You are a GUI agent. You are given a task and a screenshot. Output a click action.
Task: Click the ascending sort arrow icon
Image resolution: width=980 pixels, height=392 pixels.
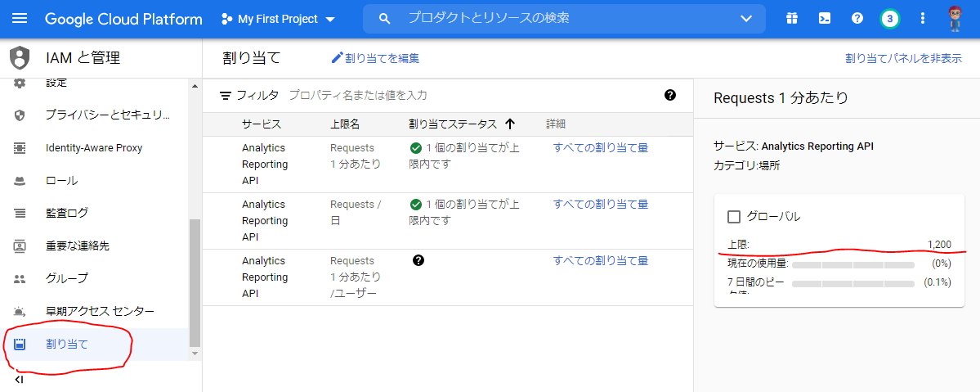click(509, 124)
